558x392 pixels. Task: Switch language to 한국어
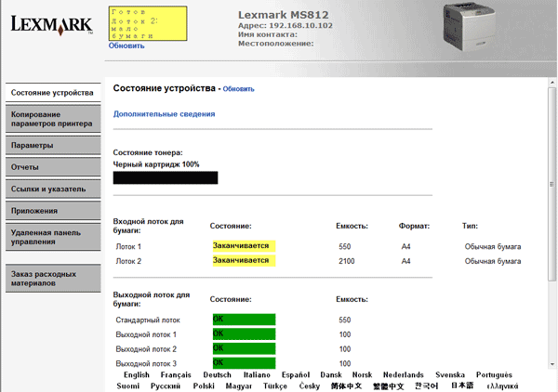pos(426,385)
